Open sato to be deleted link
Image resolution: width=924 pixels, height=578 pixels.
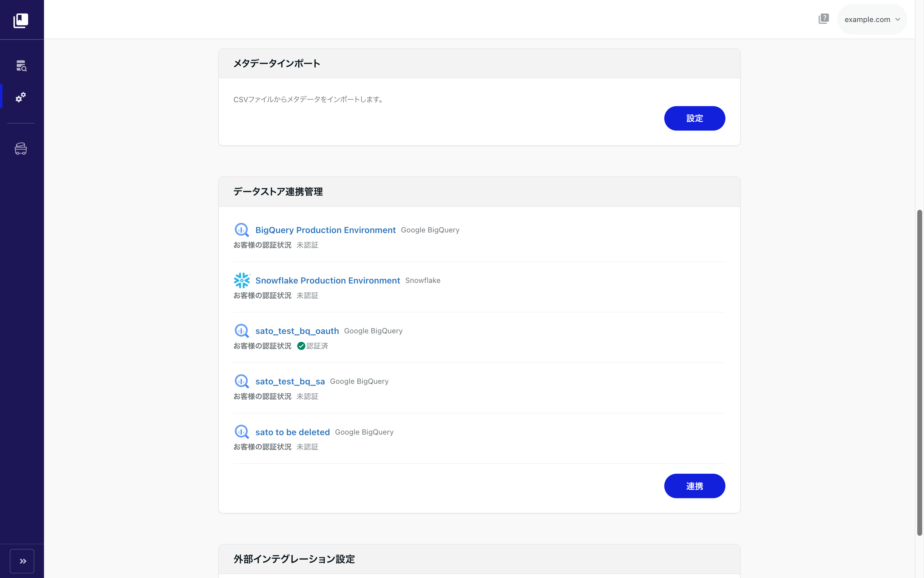pyautogui.click(x=292, y=432)
